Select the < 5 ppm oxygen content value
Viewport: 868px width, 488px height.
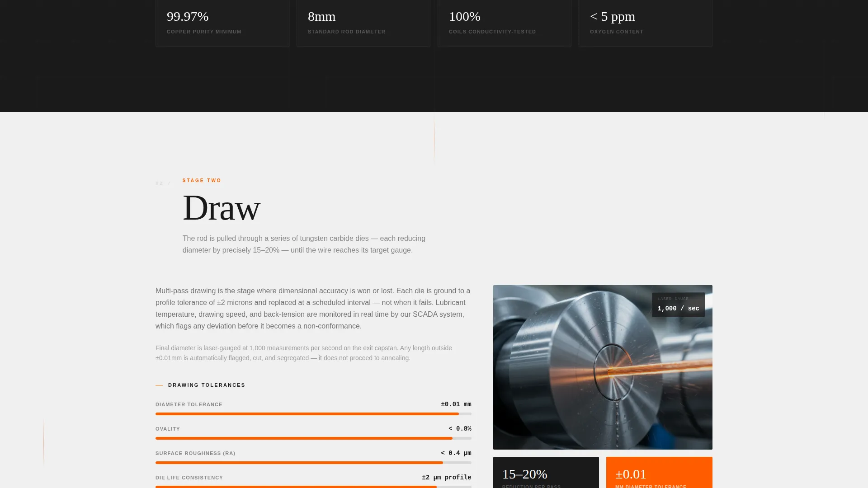(613, 17)
